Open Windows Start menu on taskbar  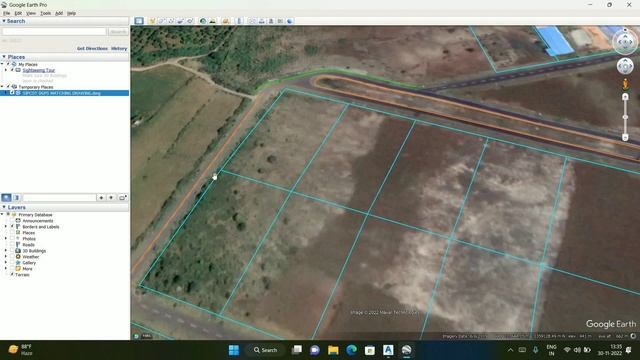tap(234, 350)
